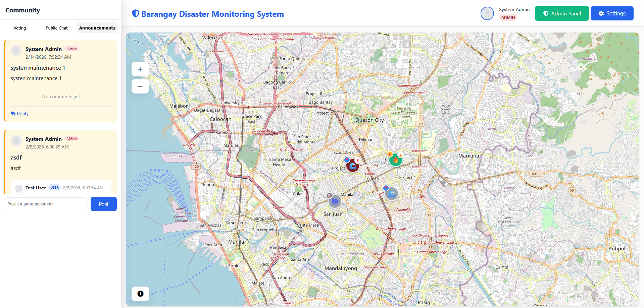Select the gray flood marker near P. Tuazon
644x308 pixels.
click(392, 194)
